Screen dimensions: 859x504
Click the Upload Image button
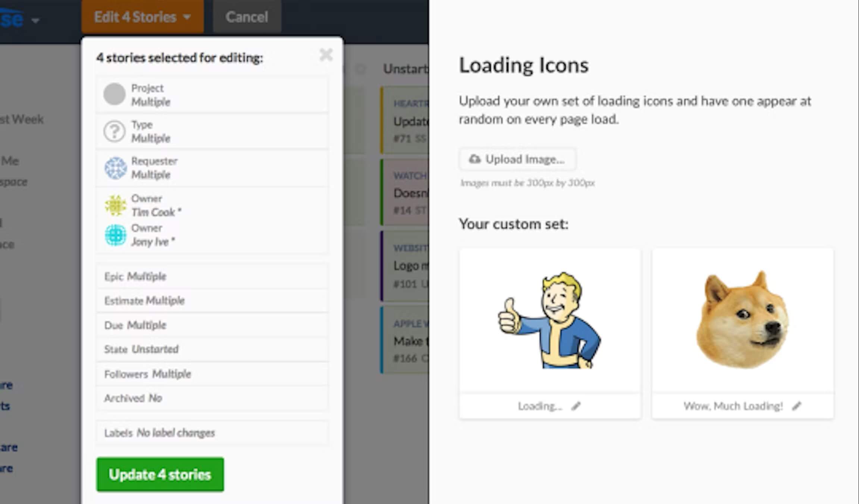tap(517, 159)
